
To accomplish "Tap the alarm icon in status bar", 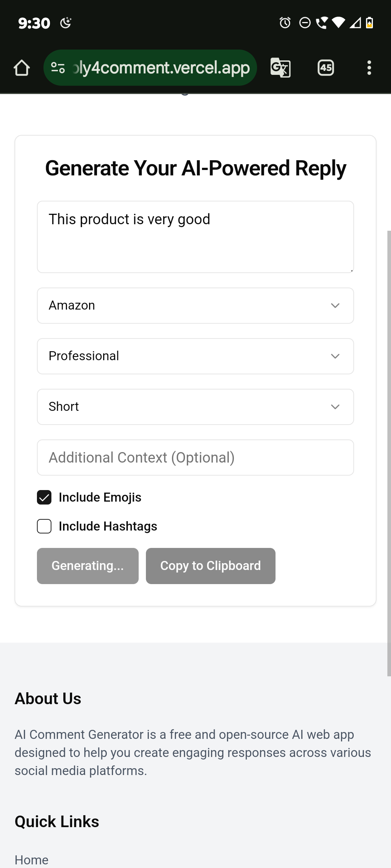I will 285,23.
